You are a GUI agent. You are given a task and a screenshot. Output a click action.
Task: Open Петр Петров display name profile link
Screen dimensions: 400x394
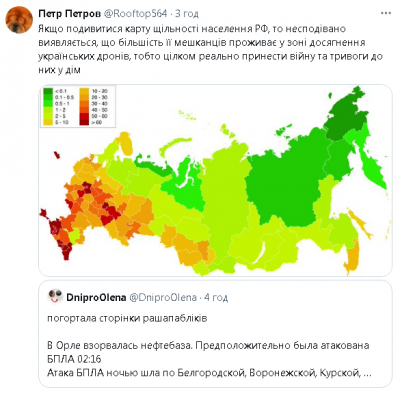[70, 14]
